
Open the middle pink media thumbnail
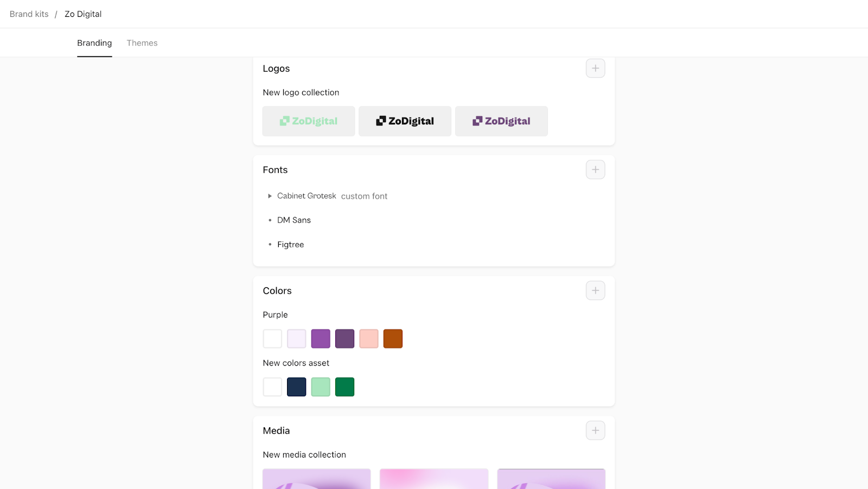pos(434,479)
